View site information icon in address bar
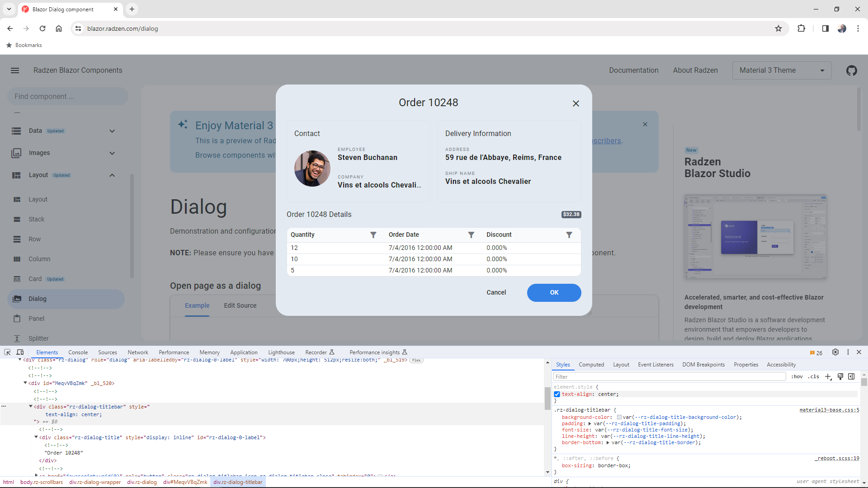Screen dimensions: 868x488 click(x=78, y=28)
